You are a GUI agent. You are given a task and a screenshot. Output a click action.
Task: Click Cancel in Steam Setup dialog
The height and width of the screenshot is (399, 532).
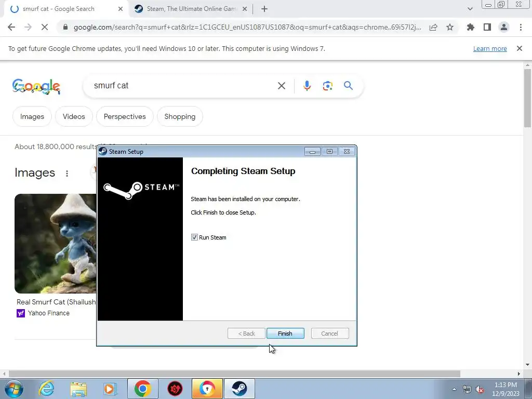[x=329, y=333]
